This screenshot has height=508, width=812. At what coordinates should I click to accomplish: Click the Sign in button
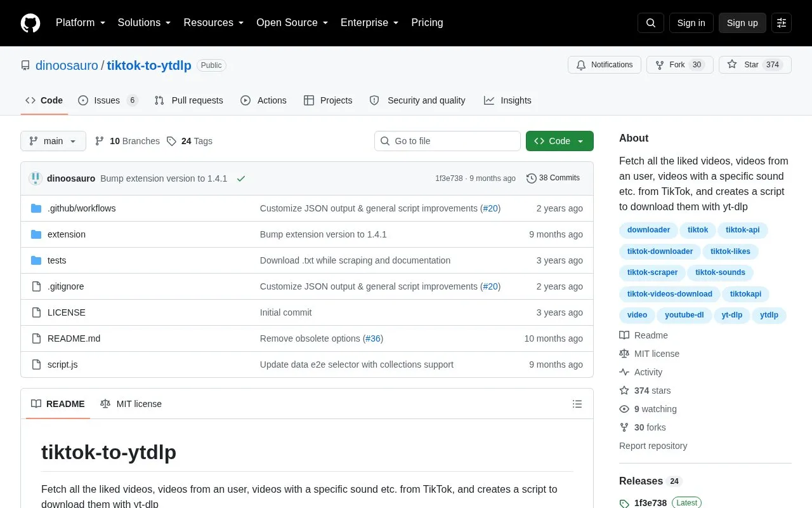[691, 23]
